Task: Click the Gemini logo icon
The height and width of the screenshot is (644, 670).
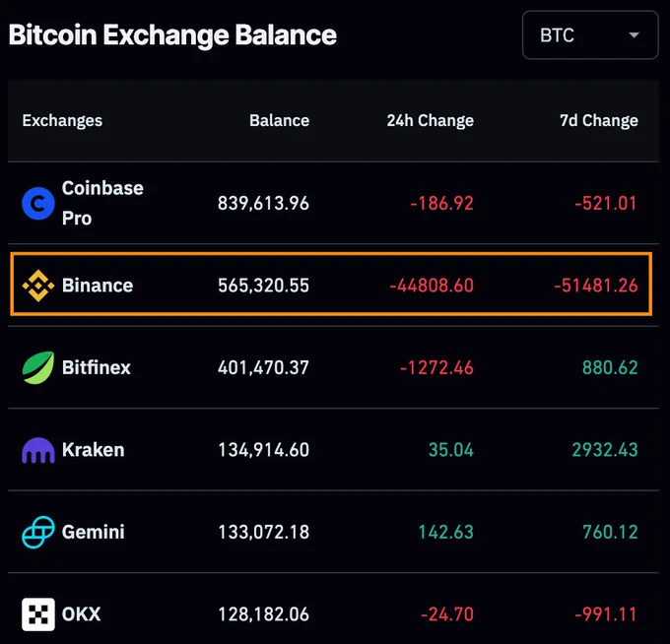Action: 38,532
